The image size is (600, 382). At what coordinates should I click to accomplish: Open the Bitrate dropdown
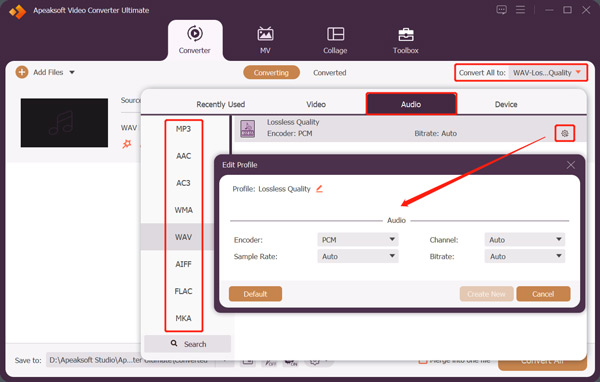tap(525, 256)
